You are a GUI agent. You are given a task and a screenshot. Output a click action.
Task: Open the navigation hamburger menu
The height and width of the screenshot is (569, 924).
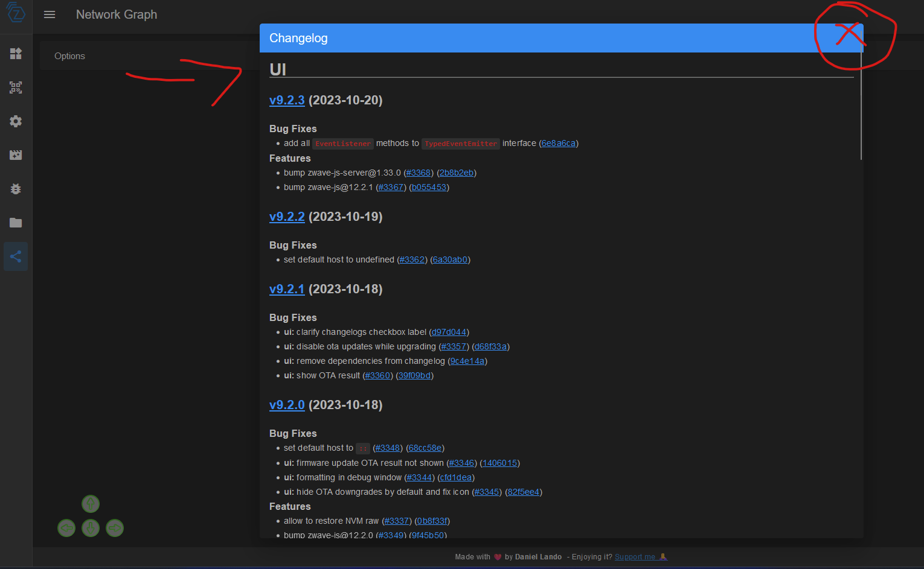click(x=49, y=14)
